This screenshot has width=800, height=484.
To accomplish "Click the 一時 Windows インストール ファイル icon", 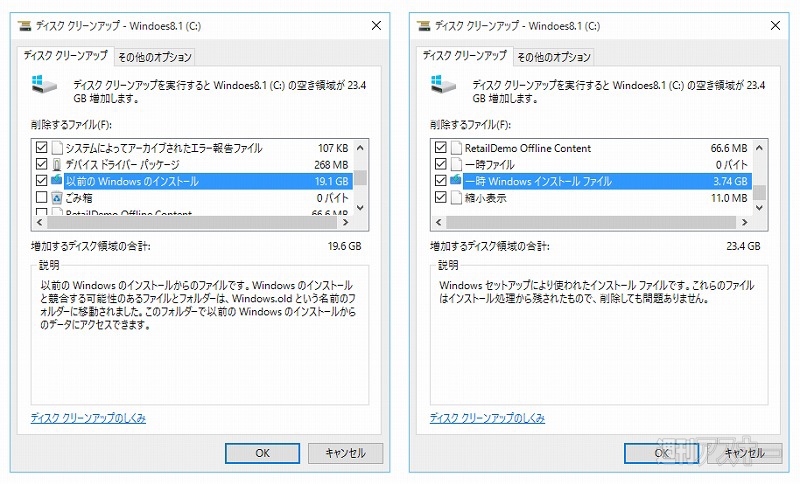I will click(x=456, y=181).
